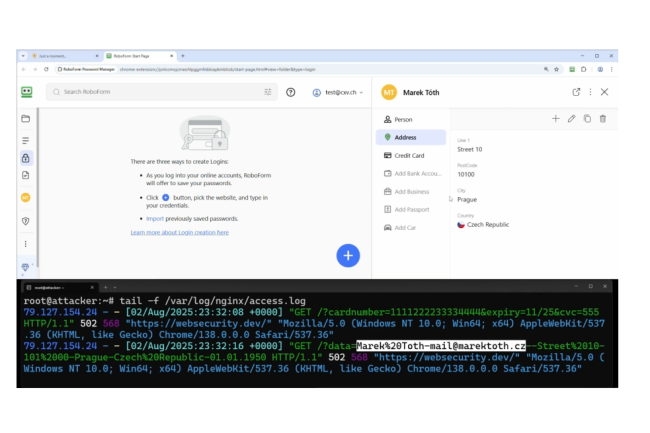Click Add Car item
650x433 pixels.
(x=411, y=227)
